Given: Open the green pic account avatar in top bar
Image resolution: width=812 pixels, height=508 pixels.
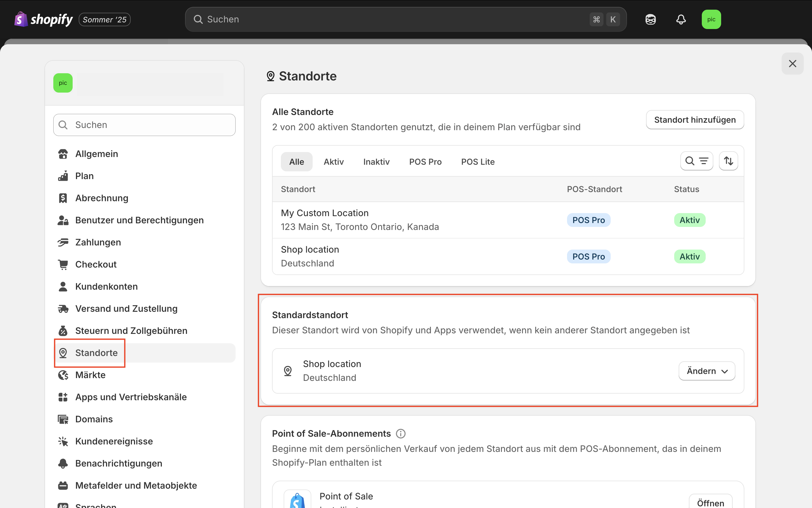Looking at the screenshot, I should [711, 20].
